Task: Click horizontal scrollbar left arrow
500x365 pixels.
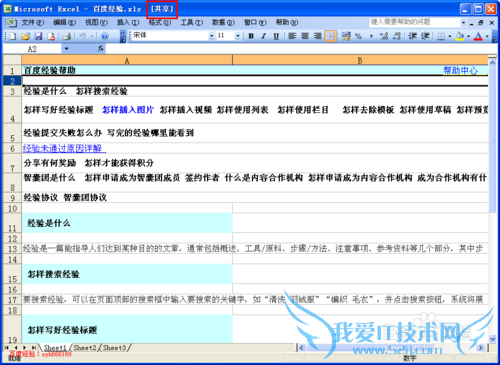Action: point(301,348)
